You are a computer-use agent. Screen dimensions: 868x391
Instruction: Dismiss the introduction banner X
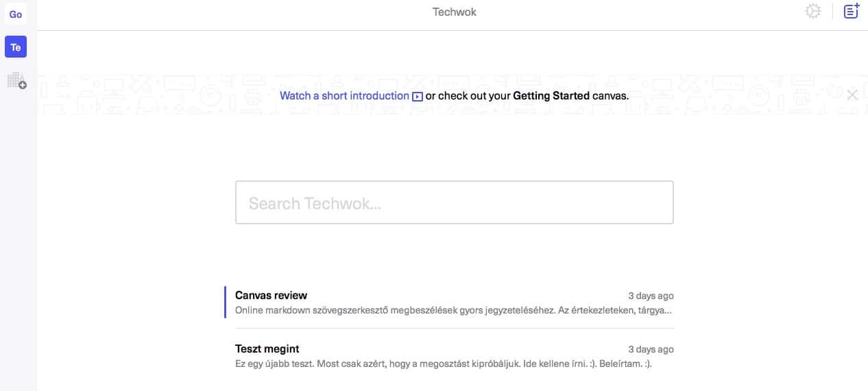[x=852, y=95]
